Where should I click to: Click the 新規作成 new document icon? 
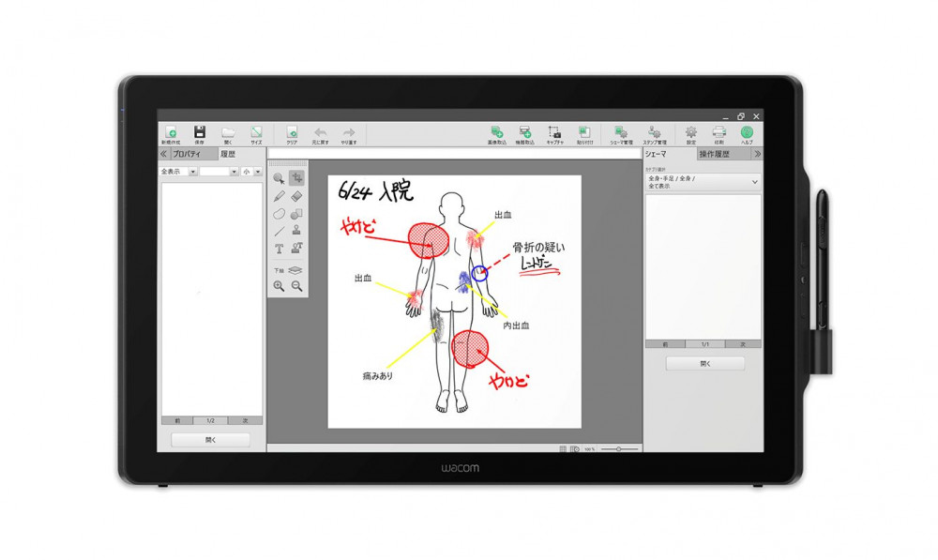[171, 135]
